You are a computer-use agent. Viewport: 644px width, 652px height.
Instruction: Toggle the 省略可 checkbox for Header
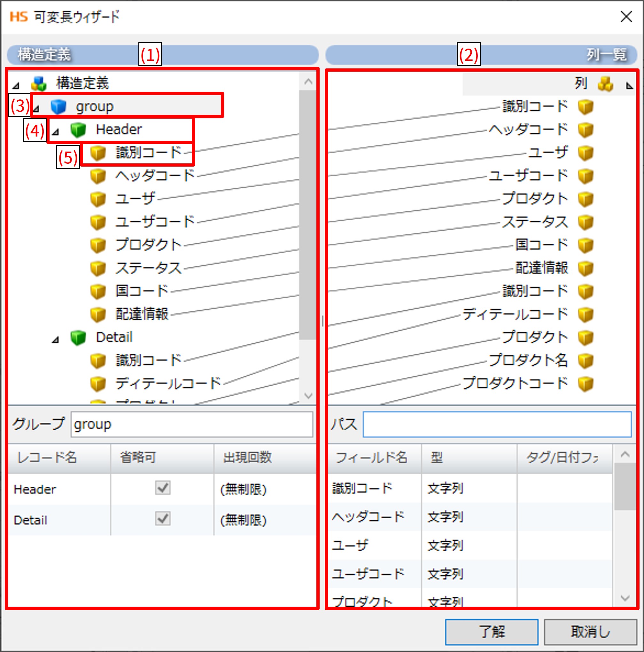coord(163,488)
